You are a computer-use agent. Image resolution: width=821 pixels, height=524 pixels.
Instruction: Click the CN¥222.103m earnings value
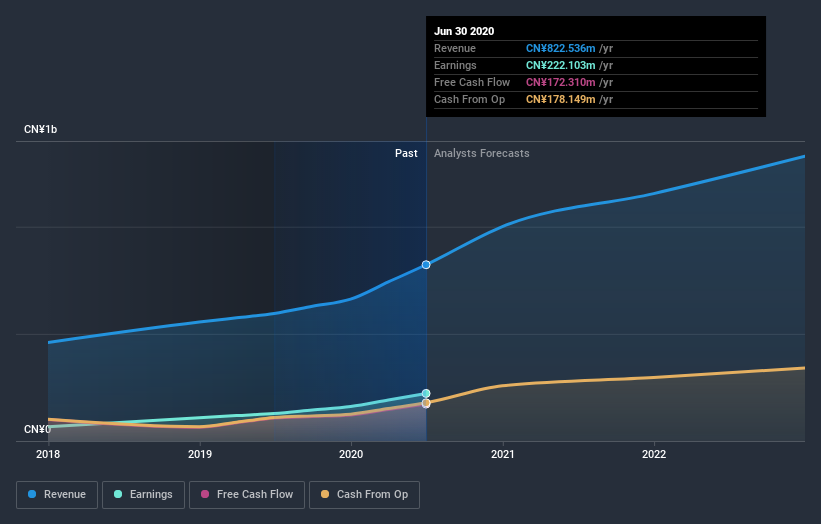click(x=561, y=65)
